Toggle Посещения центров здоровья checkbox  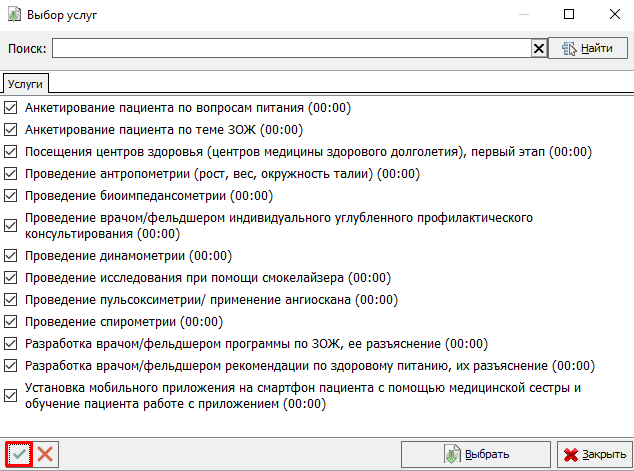(12, 151)
